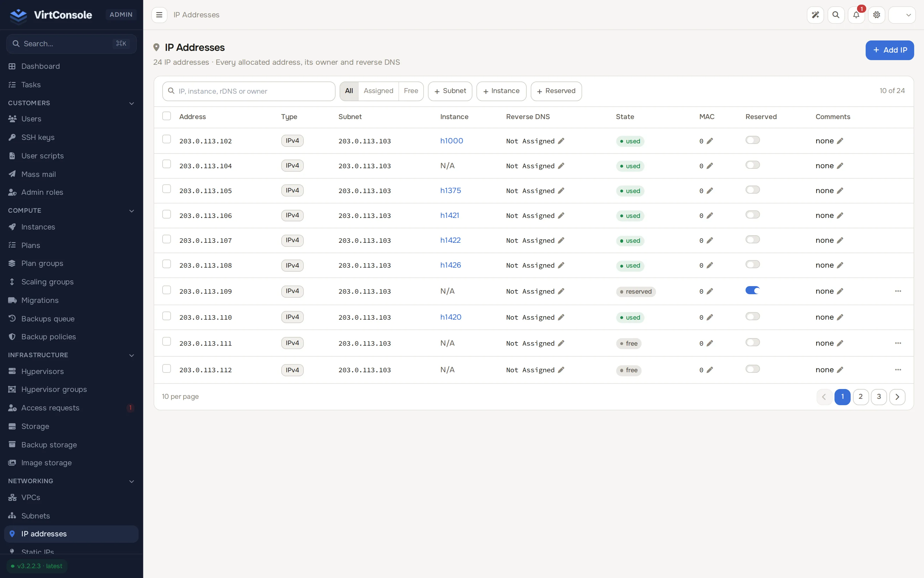Select all rows with header checkbox
The image size is (924, 578).
click(167, 116)
